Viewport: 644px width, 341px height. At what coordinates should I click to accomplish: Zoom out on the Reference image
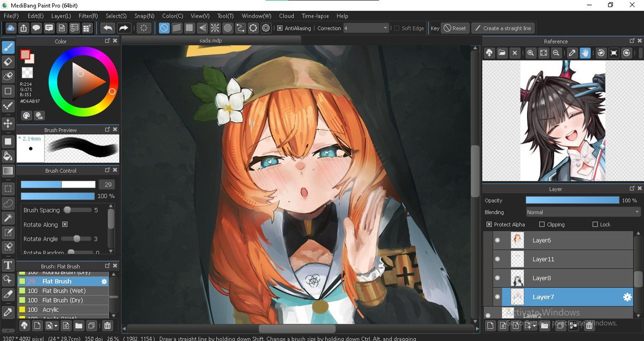click(x=557, y=53)
